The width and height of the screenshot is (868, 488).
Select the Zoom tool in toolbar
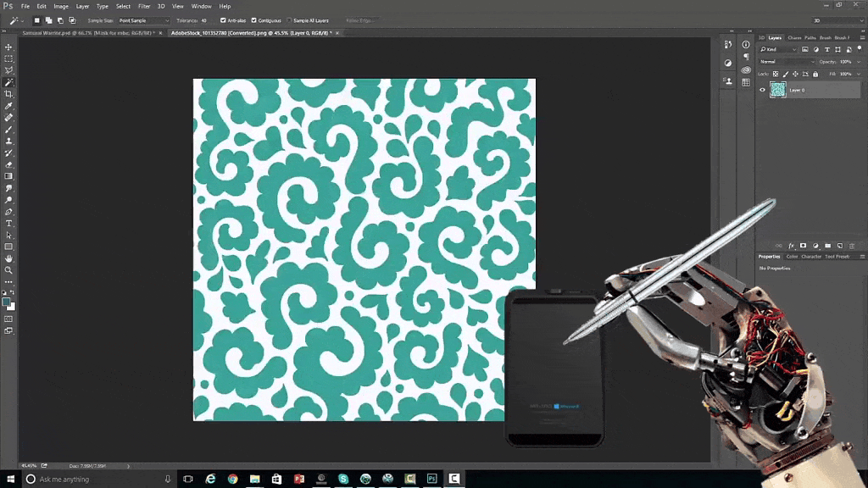tap(8, 270)
